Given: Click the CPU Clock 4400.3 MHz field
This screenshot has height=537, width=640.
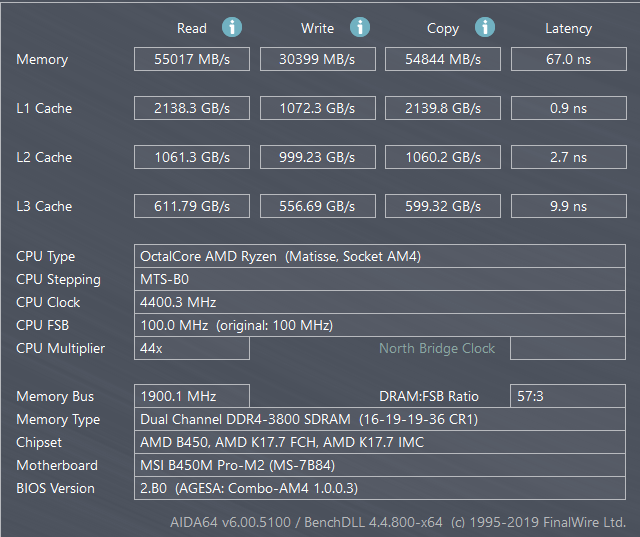Looking at the screenshot, I should click(379, 302).
